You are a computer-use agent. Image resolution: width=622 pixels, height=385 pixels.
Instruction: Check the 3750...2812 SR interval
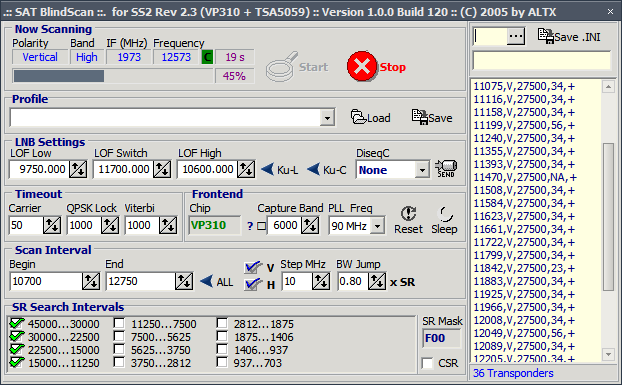coord(119,362)
